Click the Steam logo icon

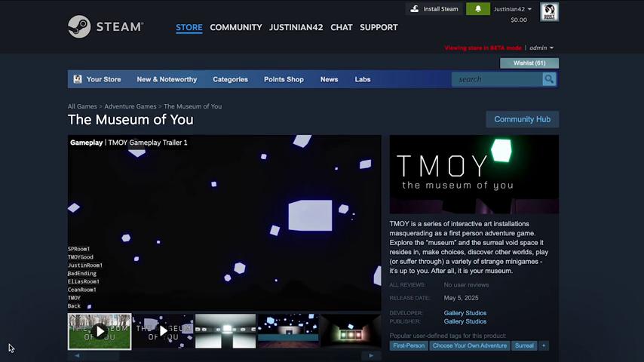[x=79, y=26]
